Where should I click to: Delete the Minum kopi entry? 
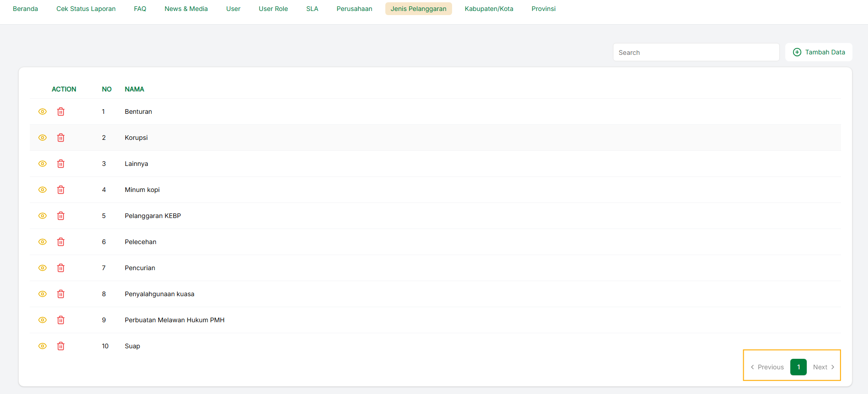(61, 190)
